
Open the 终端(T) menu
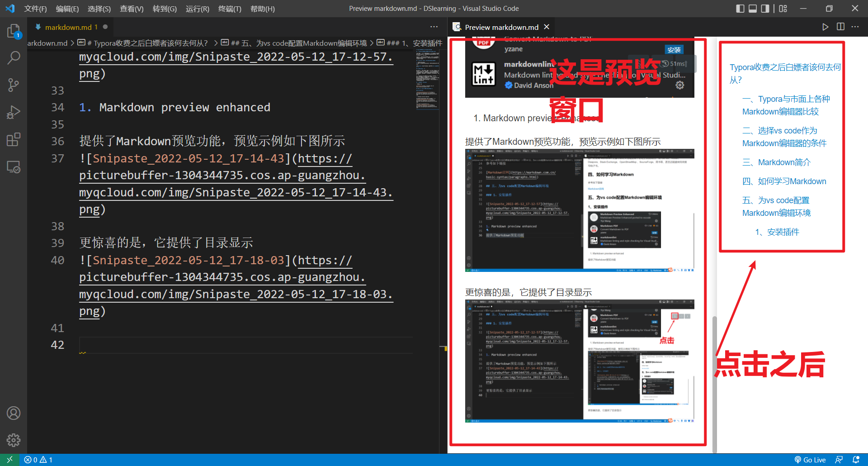(230, 9)
